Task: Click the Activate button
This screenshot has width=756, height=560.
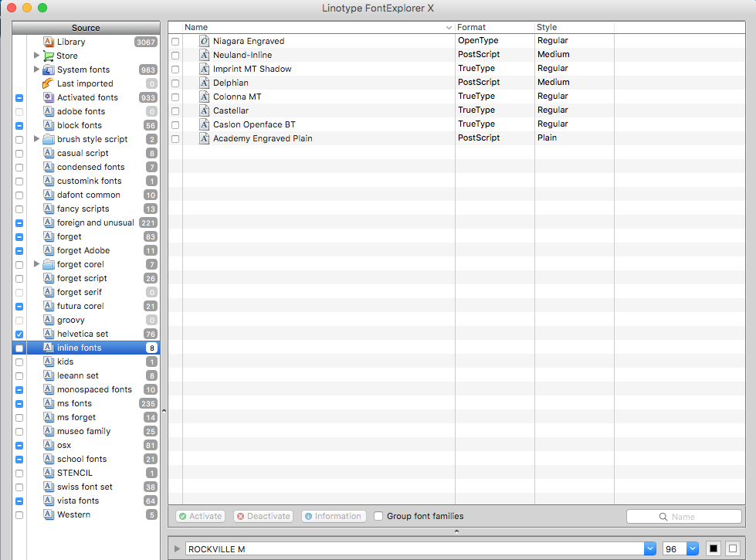Action: [201, 516]
